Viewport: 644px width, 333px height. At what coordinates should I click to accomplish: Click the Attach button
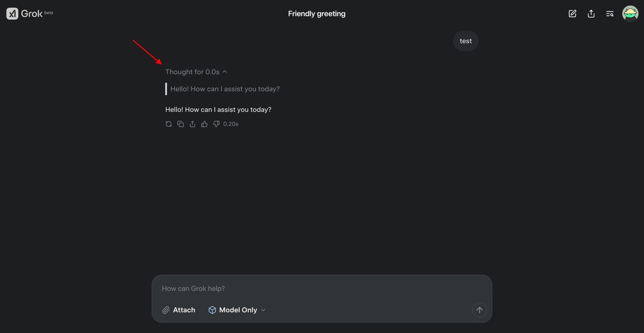(178, 310)
